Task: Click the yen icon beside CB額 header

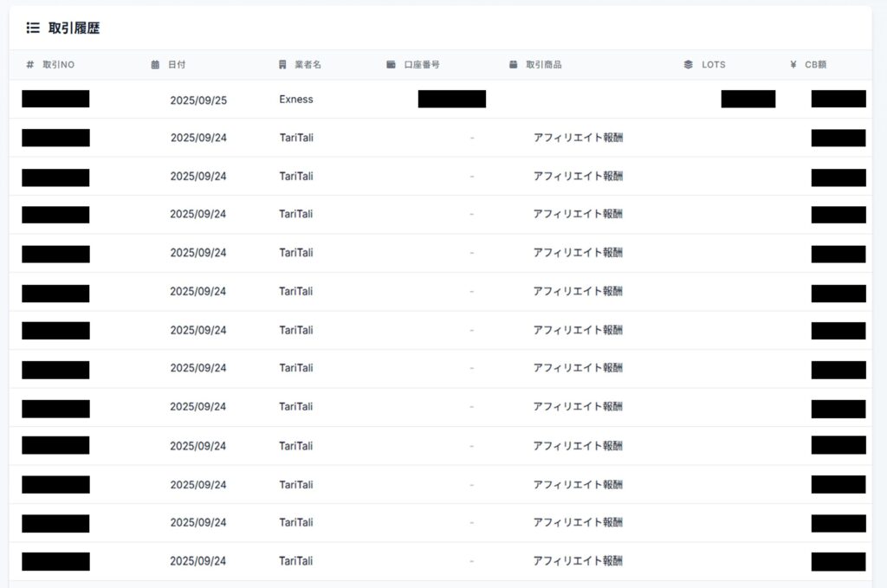Action: tap(793, 65)
